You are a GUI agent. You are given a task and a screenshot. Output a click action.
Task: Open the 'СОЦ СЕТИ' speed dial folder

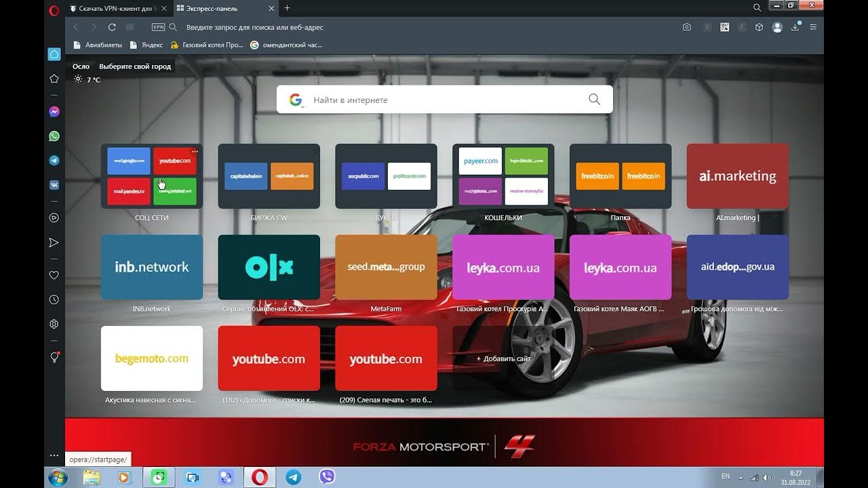152,176
